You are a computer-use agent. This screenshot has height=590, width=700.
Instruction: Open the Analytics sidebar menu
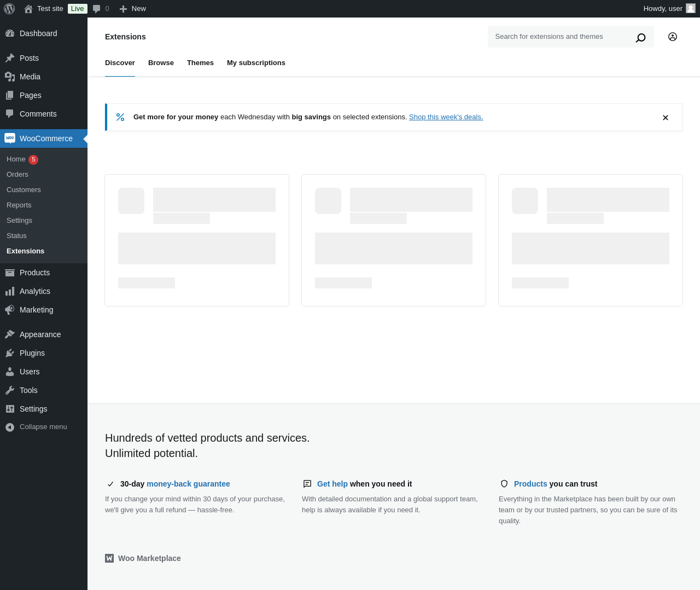click(35, 291)
